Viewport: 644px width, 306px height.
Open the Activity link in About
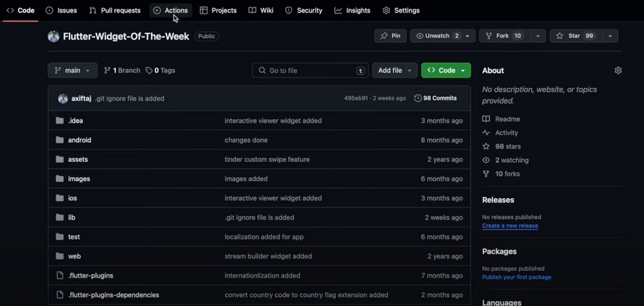[x=500, y=133]
